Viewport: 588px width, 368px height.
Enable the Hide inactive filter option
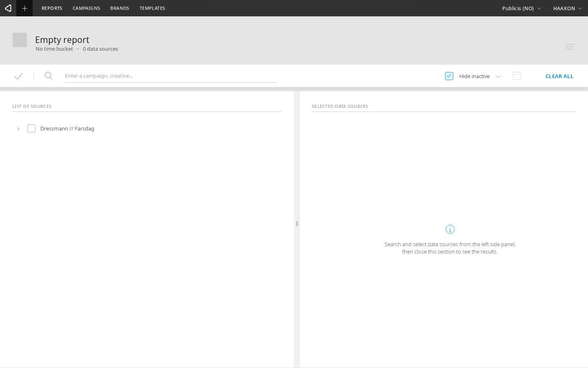pyautogui.click(x=449, y=76)
